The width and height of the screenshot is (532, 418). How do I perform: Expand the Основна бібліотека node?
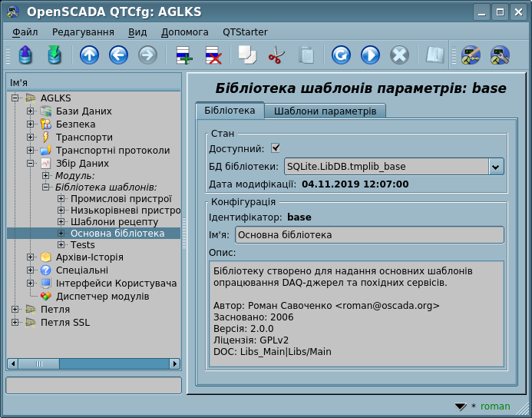pos(61,234)
